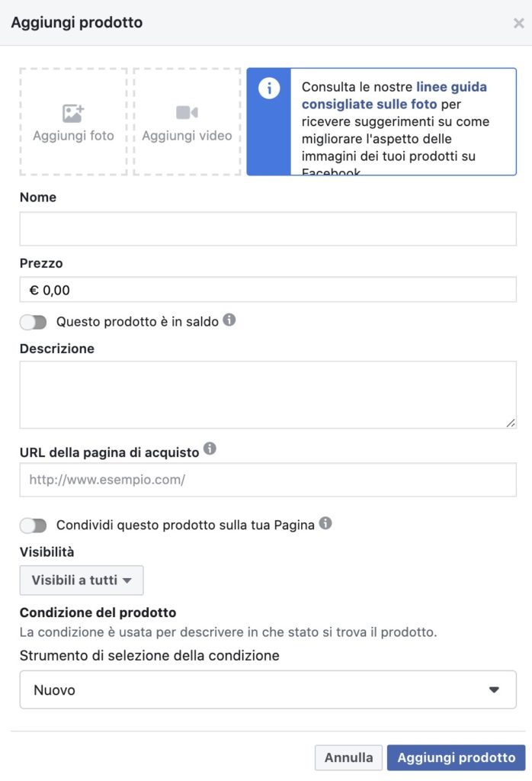Image resolution: width=532 pixels, height=781 pixels.
Task: Enable the Questo prodotto è in saldo toggle
Action: click(34, 322)
